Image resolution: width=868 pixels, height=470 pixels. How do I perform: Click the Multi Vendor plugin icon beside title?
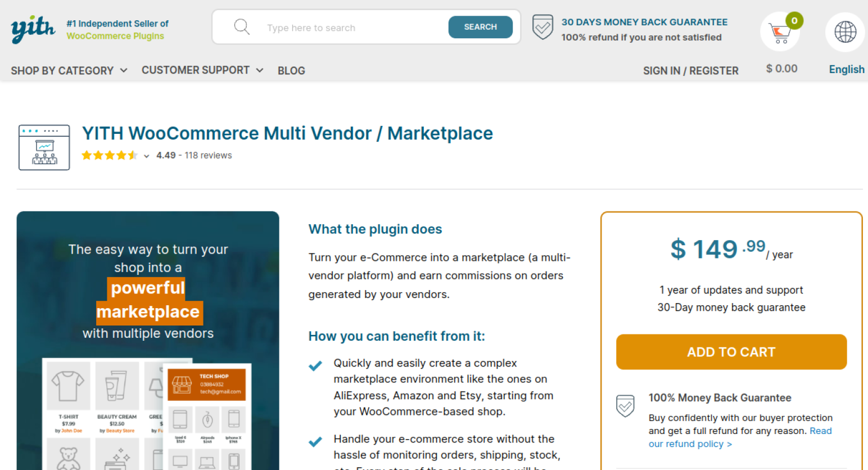[x=44, y=147]
